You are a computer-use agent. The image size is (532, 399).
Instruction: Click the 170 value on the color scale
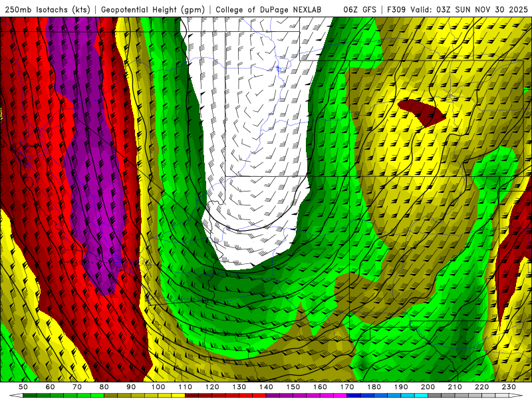(347, 387)
